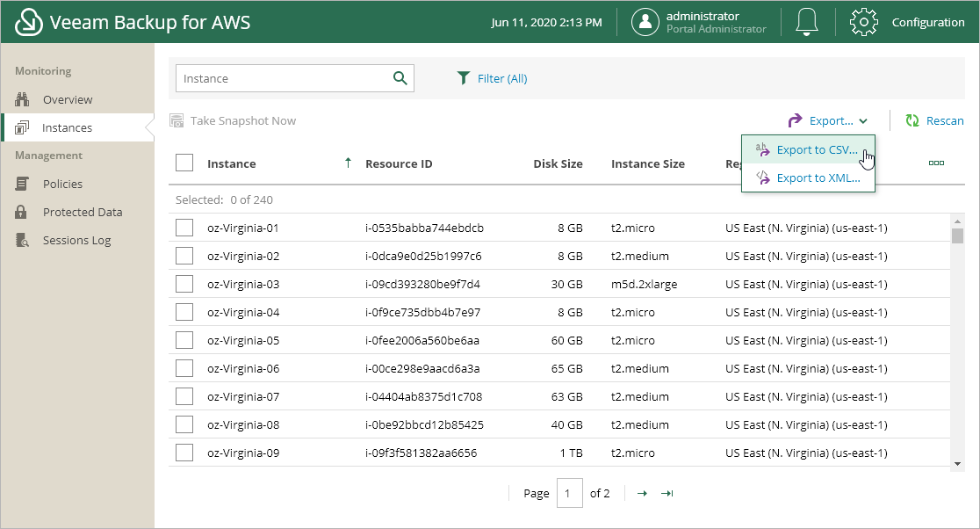The height and width of the screenshot is (529, 980).
Task: Click the Protected Data lock icon
Action: click(21, 212)
